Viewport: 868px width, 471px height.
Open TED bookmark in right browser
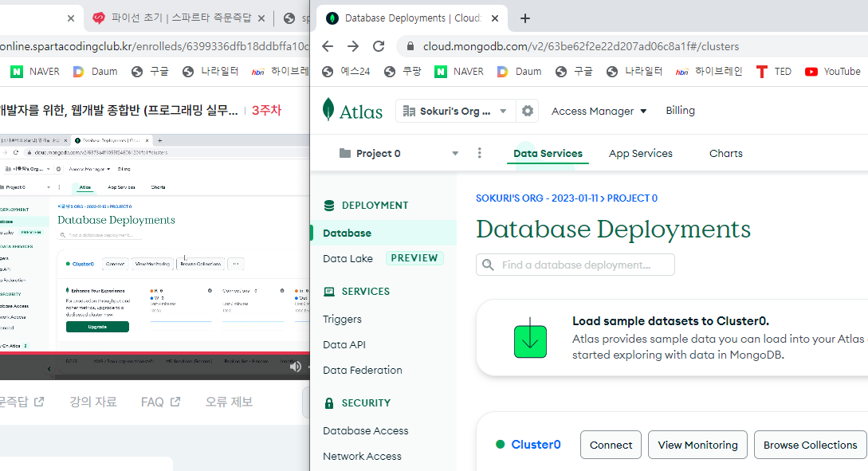[774, 72]
